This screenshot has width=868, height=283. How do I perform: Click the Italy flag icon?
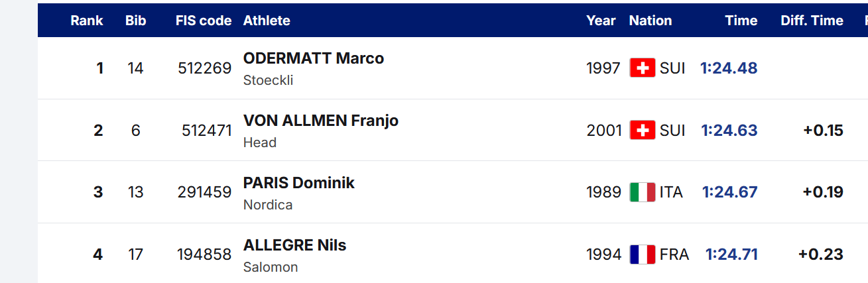click(642, 192)
